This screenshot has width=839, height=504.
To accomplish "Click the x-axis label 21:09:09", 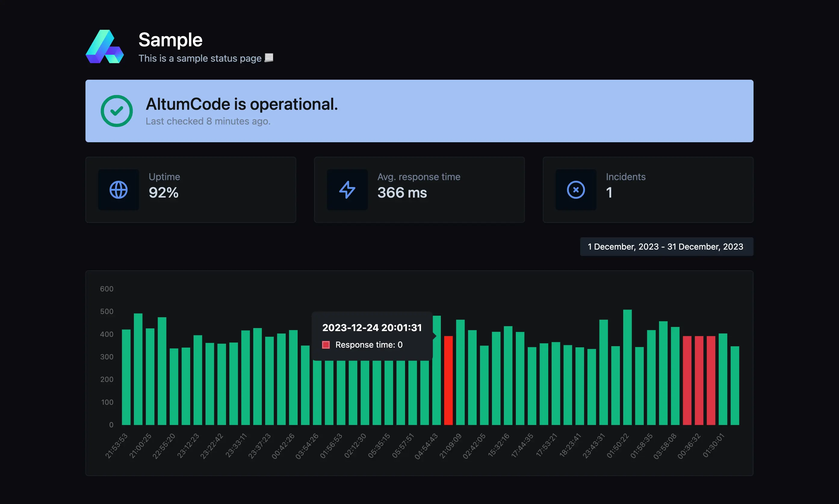I will pos(450,446).
